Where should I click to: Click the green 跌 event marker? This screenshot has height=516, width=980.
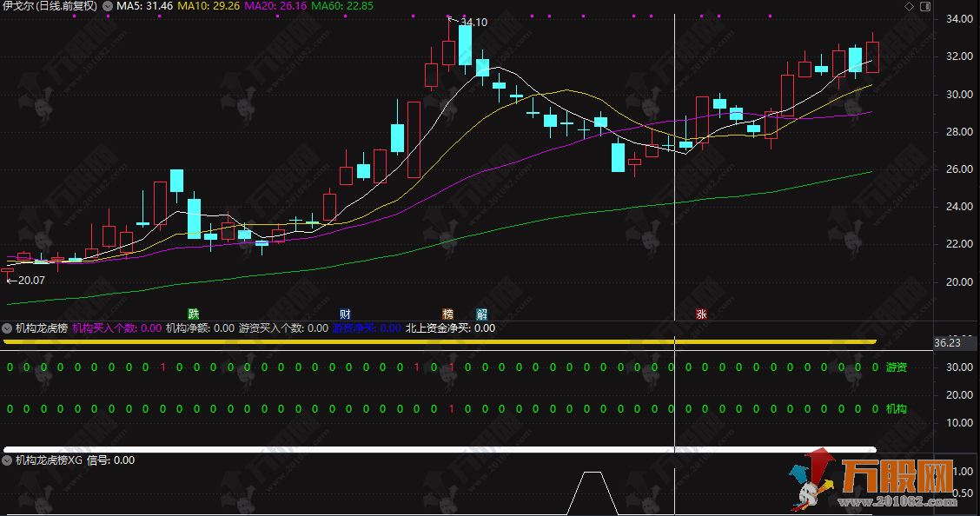[193, 314]
